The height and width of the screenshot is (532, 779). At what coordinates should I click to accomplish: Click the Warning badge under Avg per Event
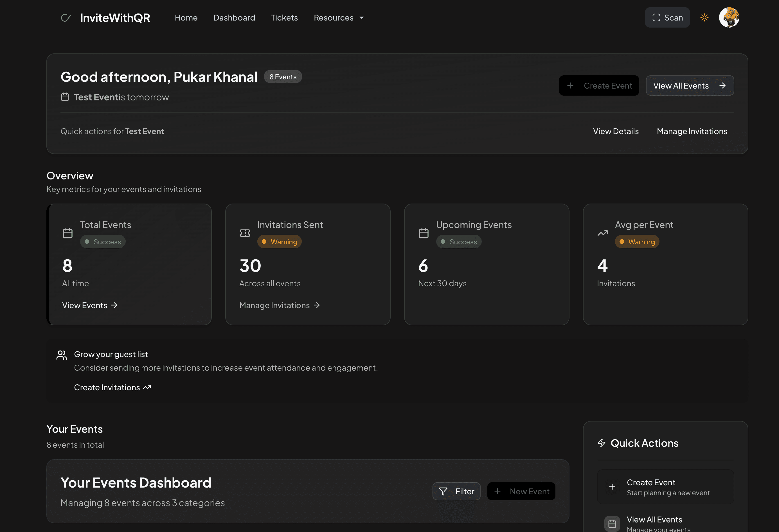tap(637, 242)
